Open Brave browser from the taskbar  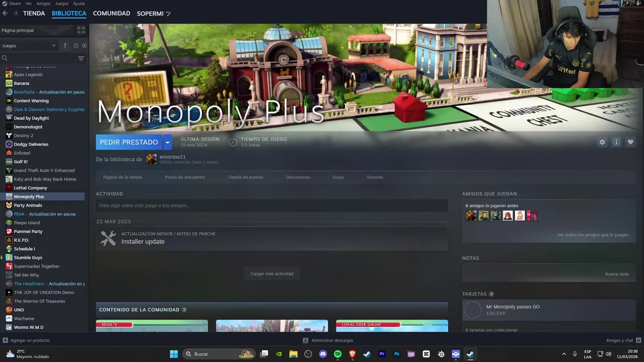coord(352,354)
